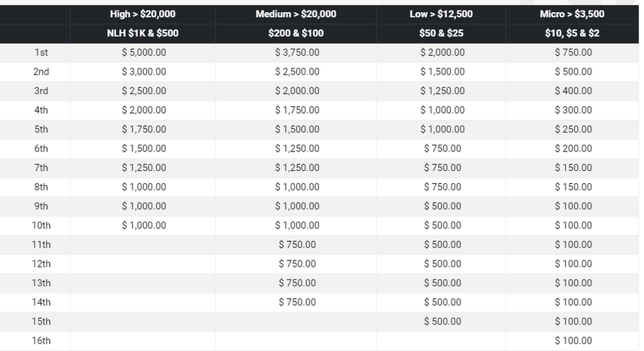The width and height of the screenshot is (644, 351).
Task: Click the $ 400.00 Micro third-place cell
Action: click(x=573, y=91)
